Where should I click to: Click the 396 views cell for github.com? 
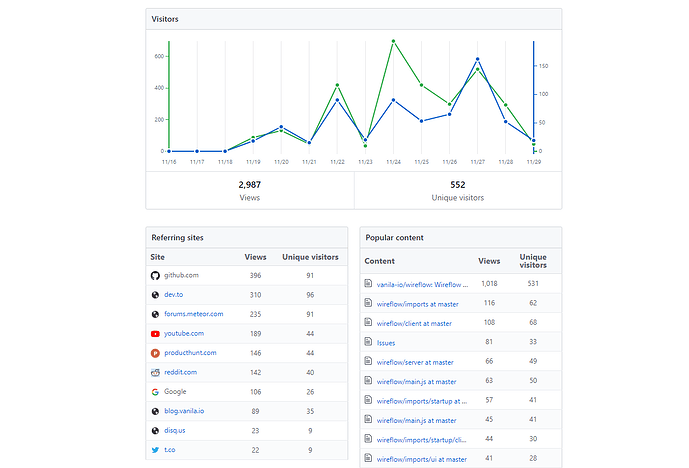[x=255, y=276]
